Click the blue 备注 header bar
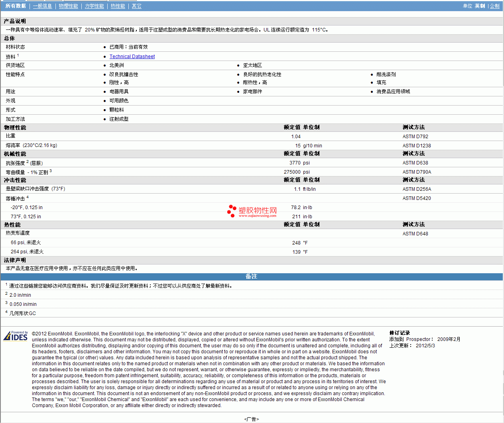Image resolution: width=504 pixels, height=423 pixels. coord(251,276)
